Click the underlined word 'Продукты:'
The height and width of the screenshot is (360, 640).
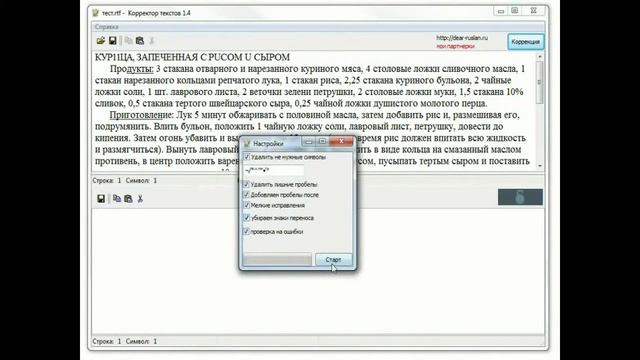pyautogui.click(x=131, y=69)
